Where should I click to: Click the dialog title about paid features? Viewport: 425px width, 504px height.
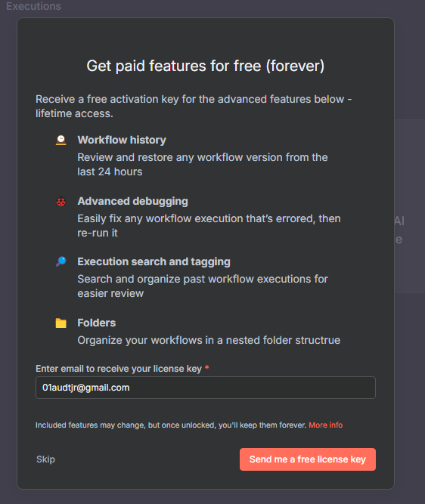(x=206, y=66)
